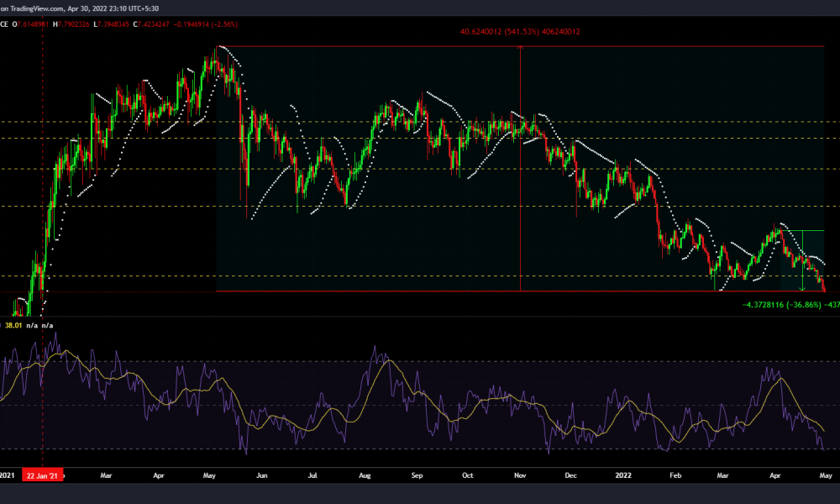Click the yellow indicator value 38.01
The height and width of the screenshot is (504, 840).
(13, 326)
